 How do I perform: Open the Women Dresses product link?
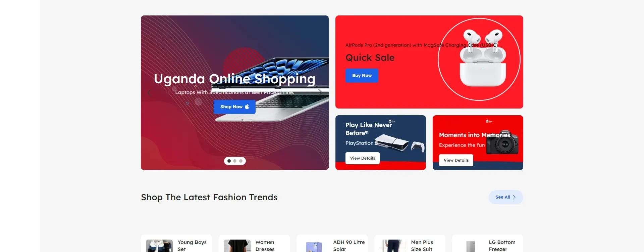265,246
